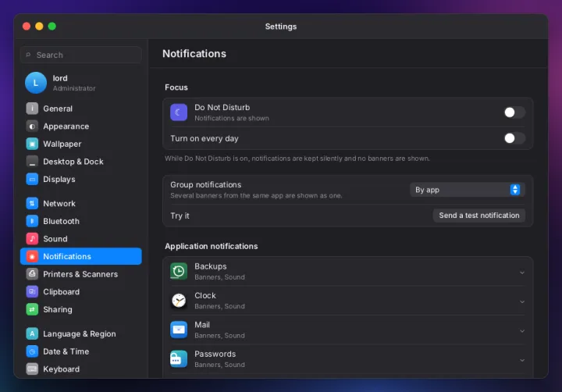This screenshot has width=562, height=392.
Task: Click the lord user avatar
Action: [x=35, y=83]
